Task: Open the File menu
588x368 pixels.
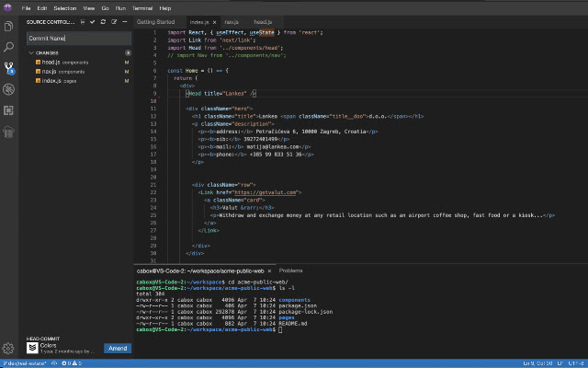Action: click(x=26, y=8)
